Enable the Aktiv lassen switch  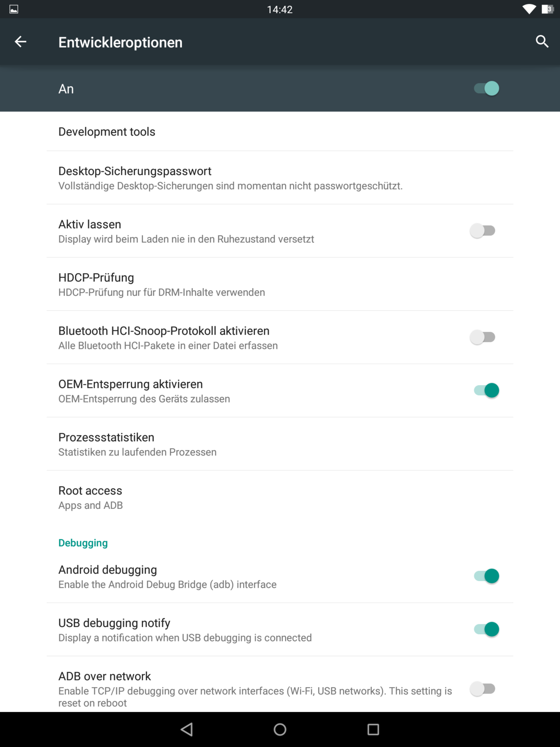pos(483,231)
